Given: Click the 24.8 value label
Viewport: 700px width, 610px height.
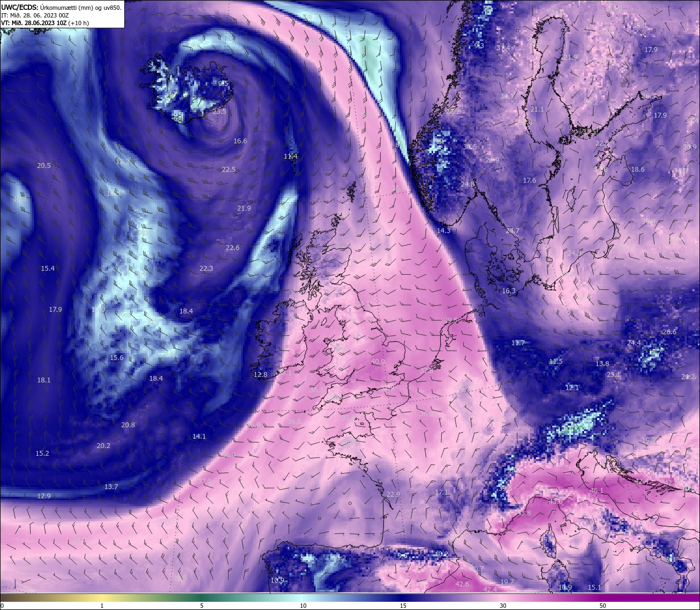Looking at the screenshot, I should (468, 184).
